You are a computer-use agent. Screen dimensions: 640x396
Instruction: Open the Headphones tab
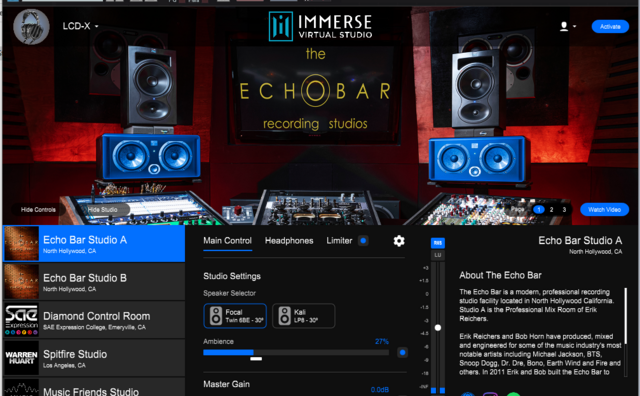click(x=289, y=241)
